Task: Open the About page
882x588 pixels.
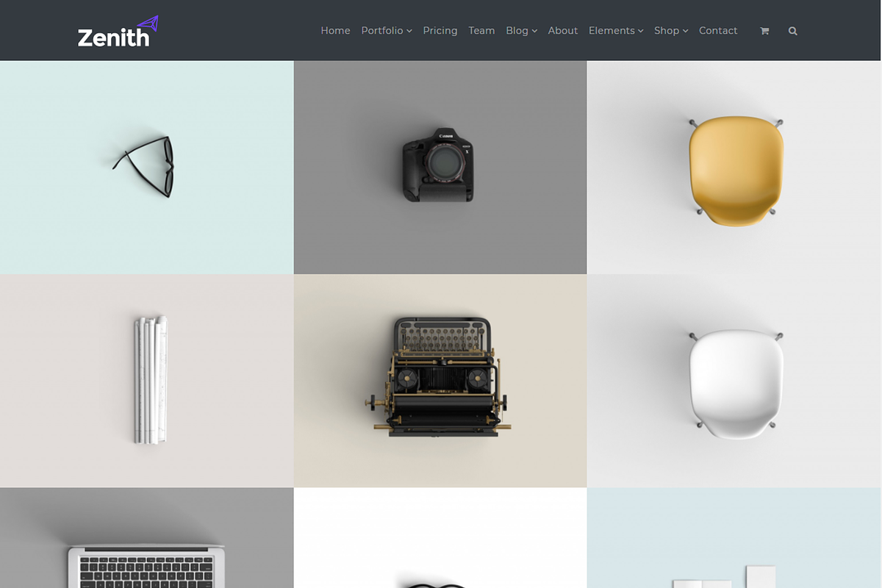Action: pyautogui.click(x=562, y=30)
